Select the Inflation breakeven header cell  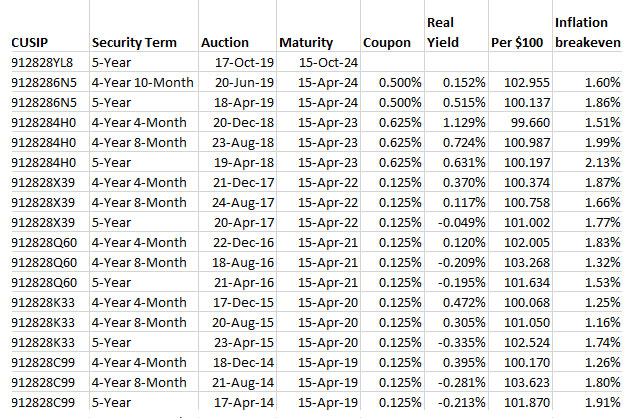coord(589,32)
